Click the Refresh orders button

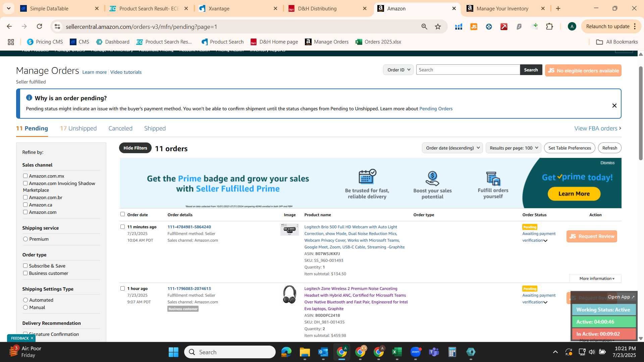pyautogui.click(x=609, y=148)
